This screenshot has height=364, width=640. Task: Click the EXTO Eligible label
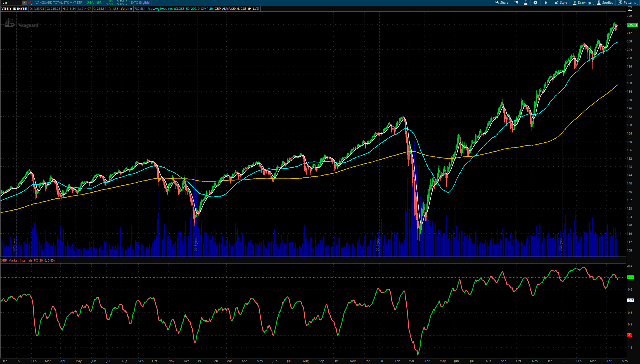coord(140,3)
